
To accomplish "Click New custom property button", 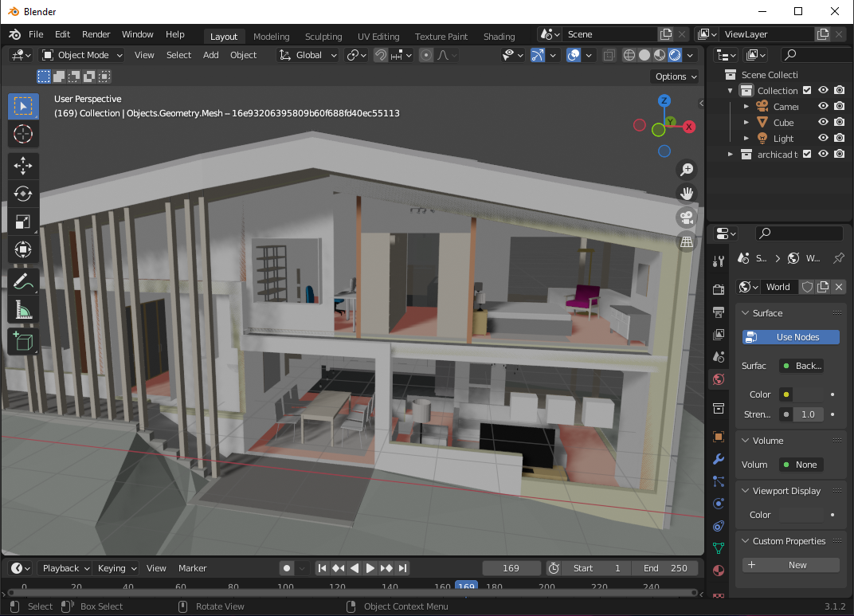I will (x=791, y=565).
